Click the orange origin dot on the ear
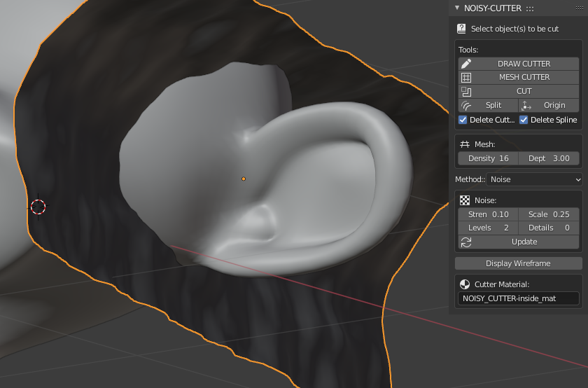This screenshot has height=388, width=588. point(244,179)
